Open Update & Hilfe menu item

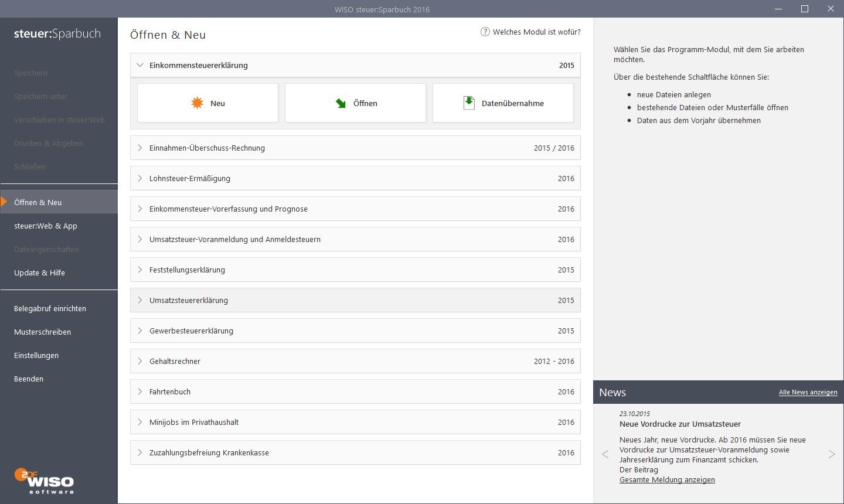click(x=39, y=273)
